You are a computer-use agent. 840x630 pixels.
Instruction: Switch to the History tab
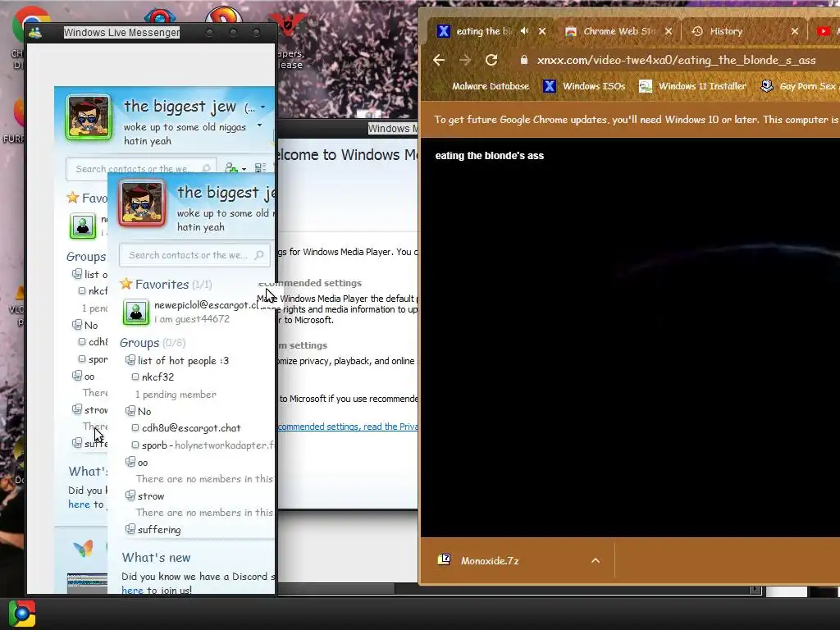point(725,31)
